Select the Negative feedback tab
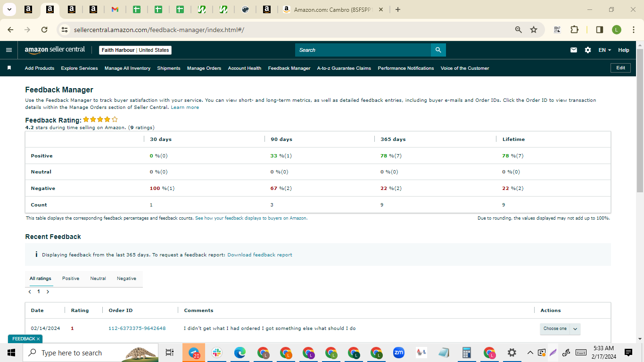The width and height of the screenshot is (644, 362). click(126, 279)
